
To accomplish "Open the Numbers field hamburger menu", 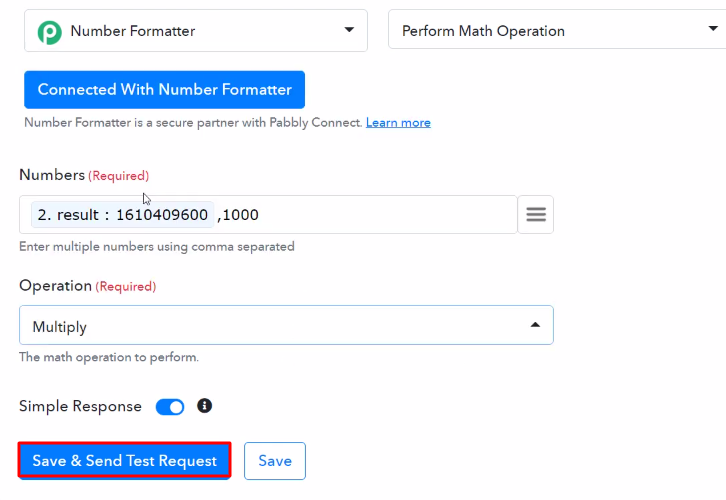I will coord(536,214).
